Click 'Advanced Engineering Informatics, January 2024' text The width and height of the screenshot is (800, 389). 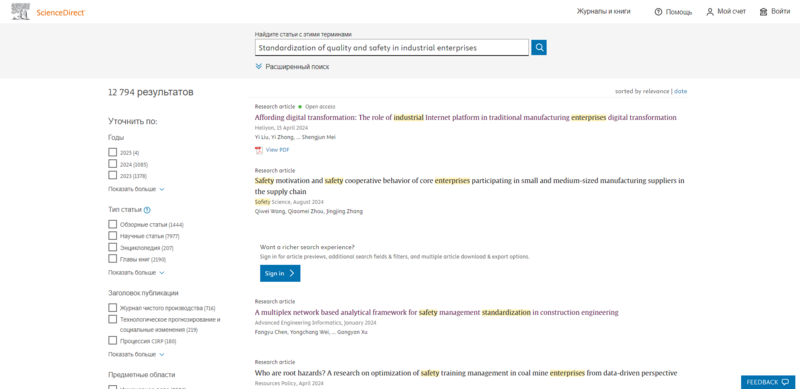(x=315, y=323)
